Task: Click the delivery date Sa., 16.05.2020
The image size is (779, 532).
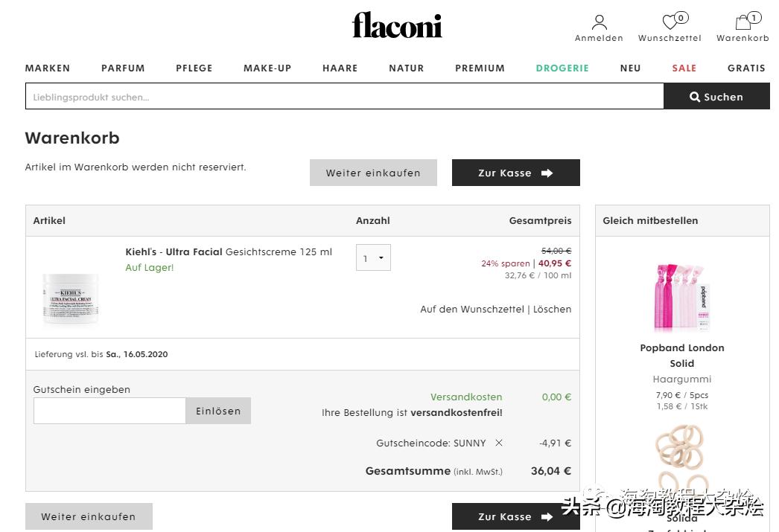Action: coord(136,354)
